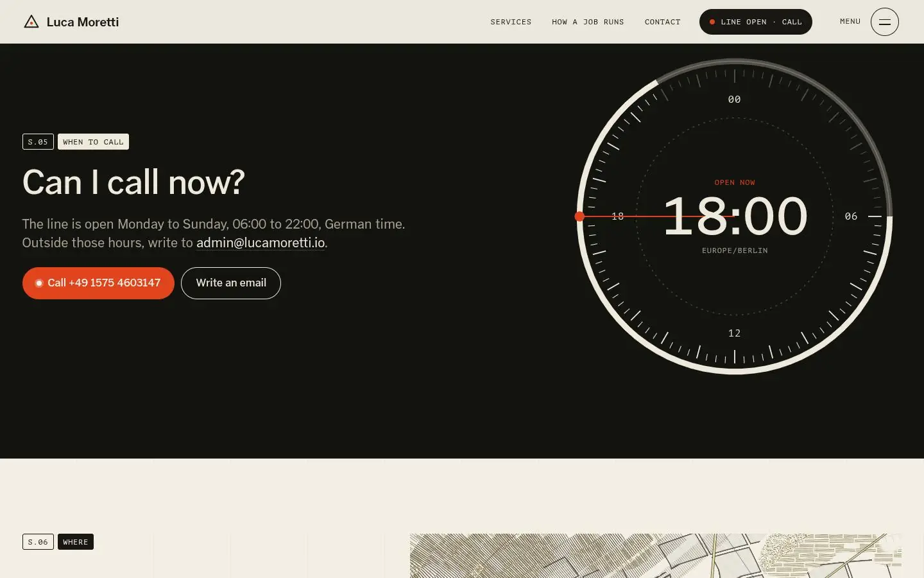Click the 'Can I call now?' heading
924x578 pixels.
[133, 182]
